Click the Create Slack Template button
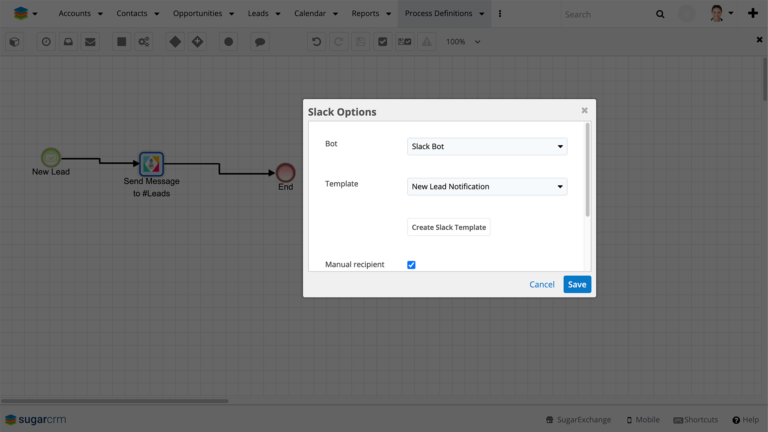The image size is (768, 432). [x=449, y=227]
